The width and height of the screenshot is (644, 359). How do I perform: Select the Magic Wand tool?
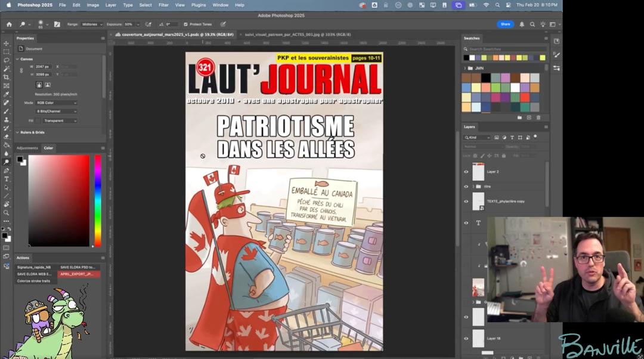6,69
